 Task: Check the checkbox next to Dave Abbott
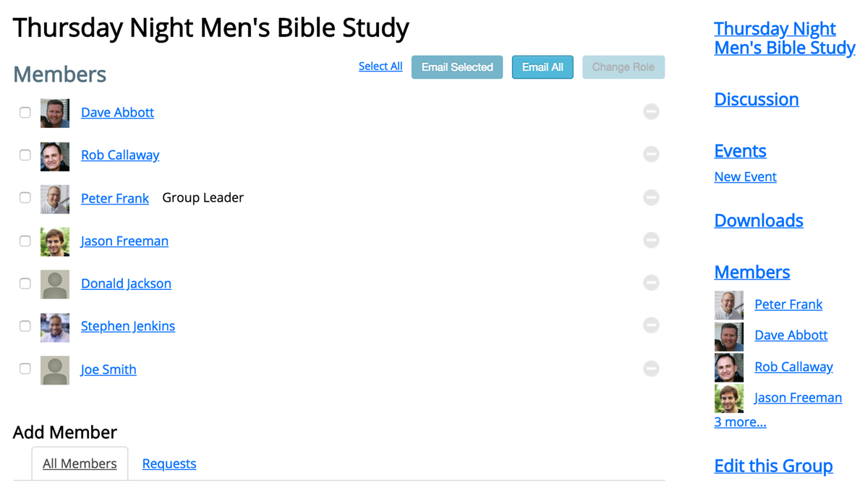(x=25, y=112)
